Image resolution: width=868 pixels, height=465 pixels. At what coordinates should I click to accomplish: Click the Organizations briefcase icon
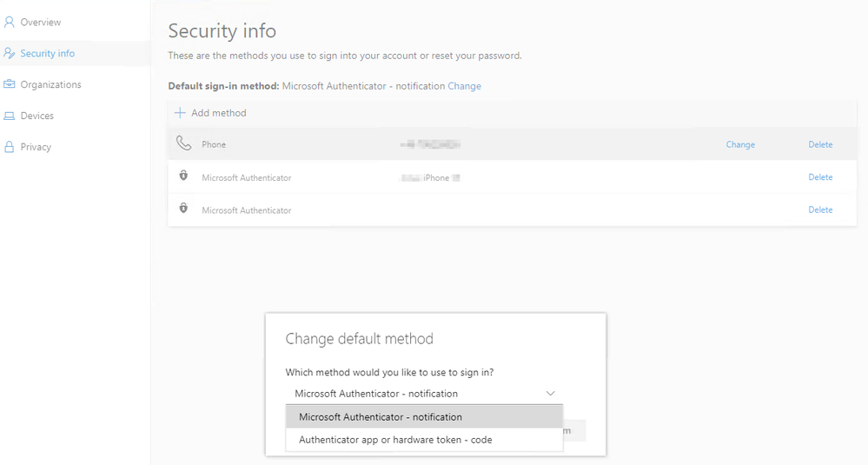click(10, 84)
